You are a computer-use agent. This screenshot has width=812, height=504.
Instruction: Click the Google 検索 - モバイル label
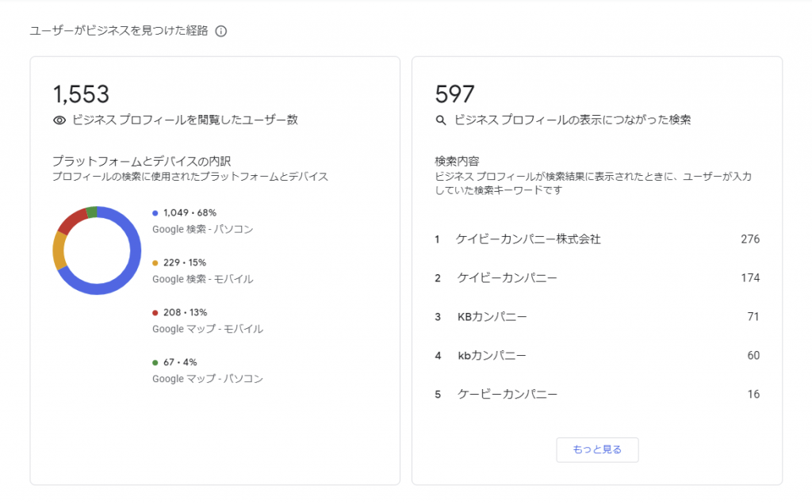click(x=202, y=279)
